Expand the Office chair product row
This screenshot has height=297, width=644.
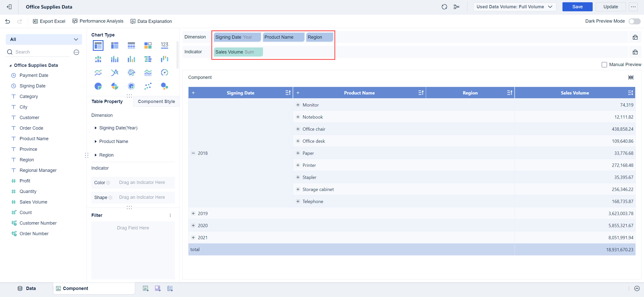click(x=298, y=129)
